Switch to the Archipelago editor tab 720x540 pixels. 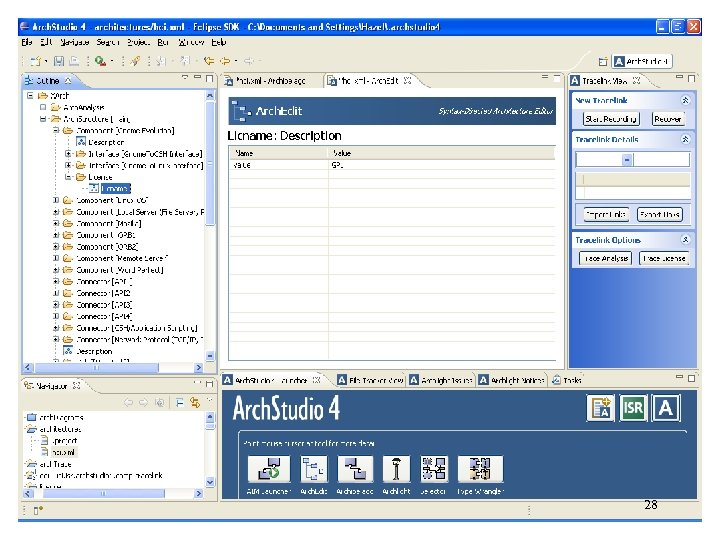(265, 81)
